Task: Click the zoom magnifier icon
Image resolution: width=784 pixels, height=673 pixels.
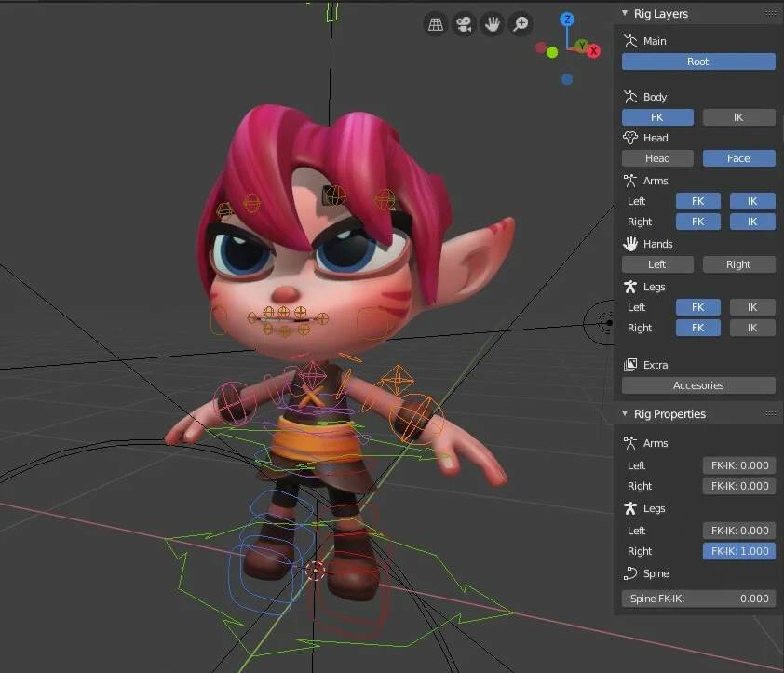Action: (520, 24)
